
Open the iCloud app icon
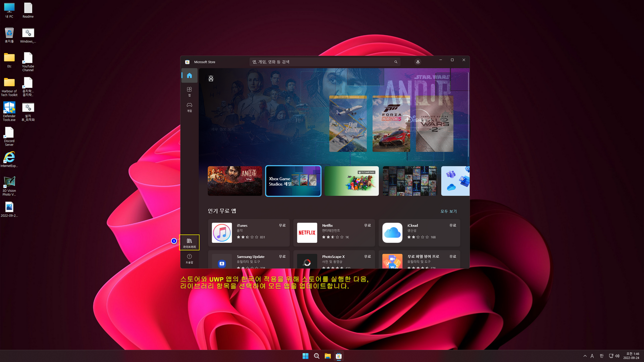click(392, 233)
